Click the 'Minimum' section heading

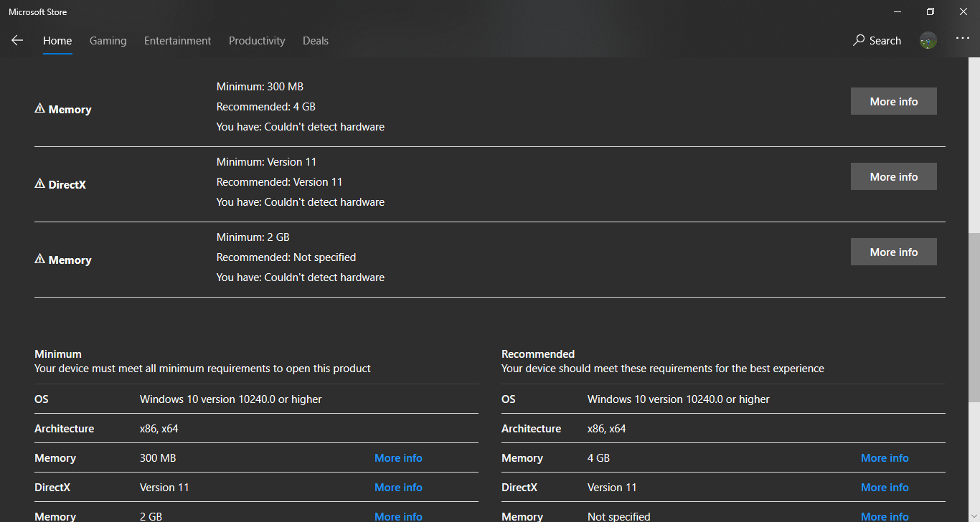58,353
